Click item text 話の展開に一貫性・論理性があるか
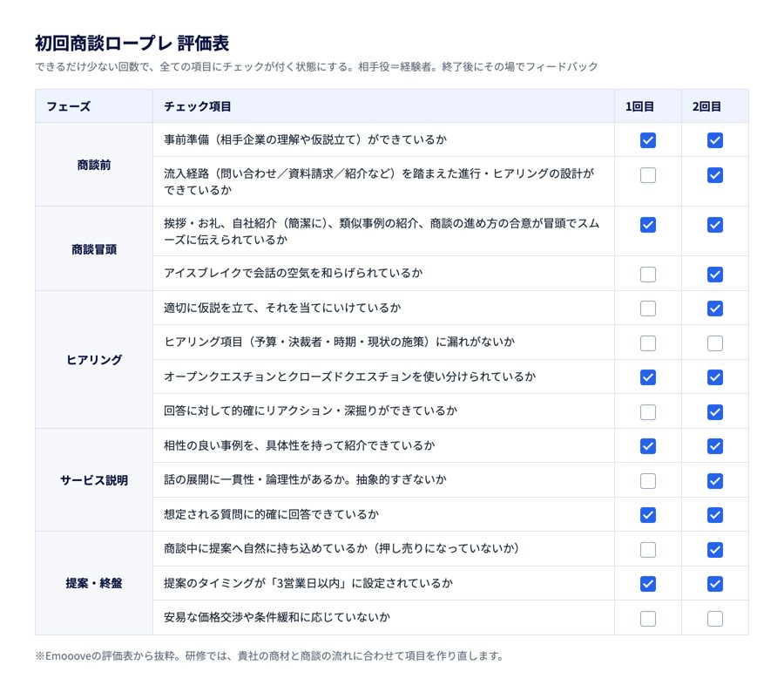The width and height of the screenshot is (784, 692). tap(305, 479)
